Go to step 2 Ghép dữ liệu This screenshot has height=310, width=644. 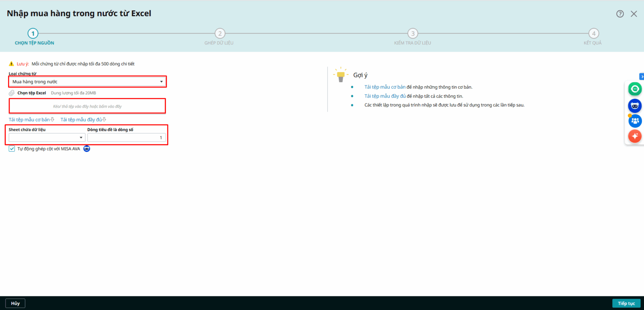[x=219, y=33]
